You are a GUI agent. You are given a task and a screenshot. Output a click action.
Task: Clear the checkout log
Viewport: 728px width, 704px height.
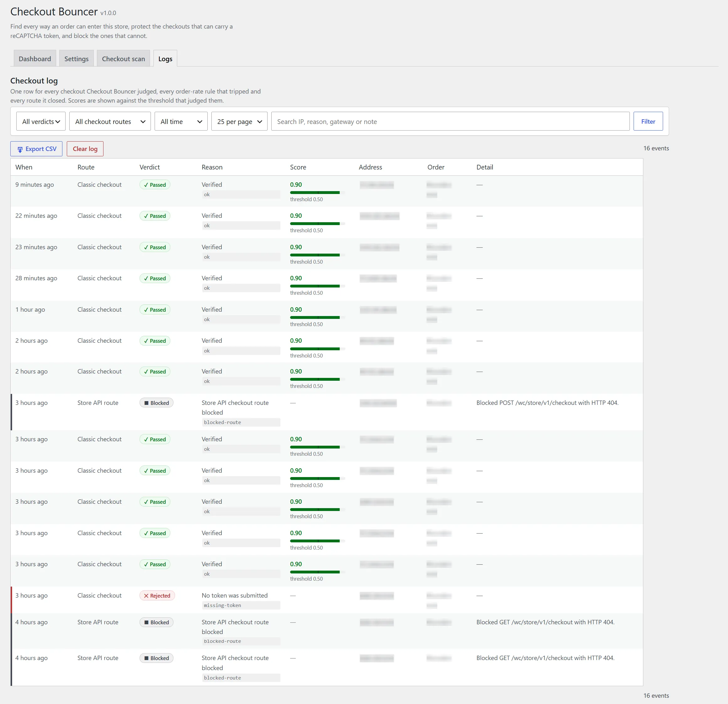tap(85, 149)
